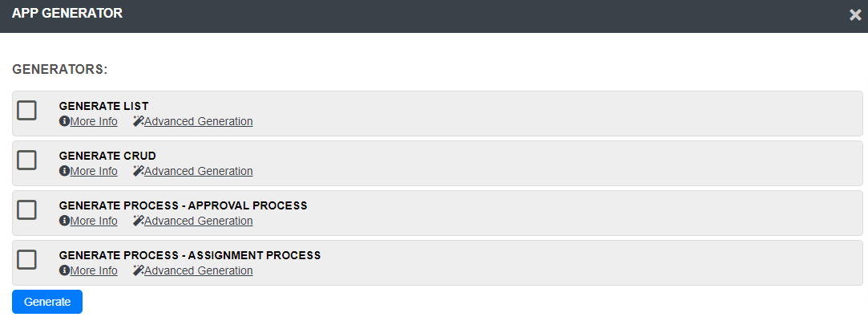The width and height of the screenshot is (868, 317).
Task: Open Advanced Generation for Assignment Process
Action: (198, 271)
